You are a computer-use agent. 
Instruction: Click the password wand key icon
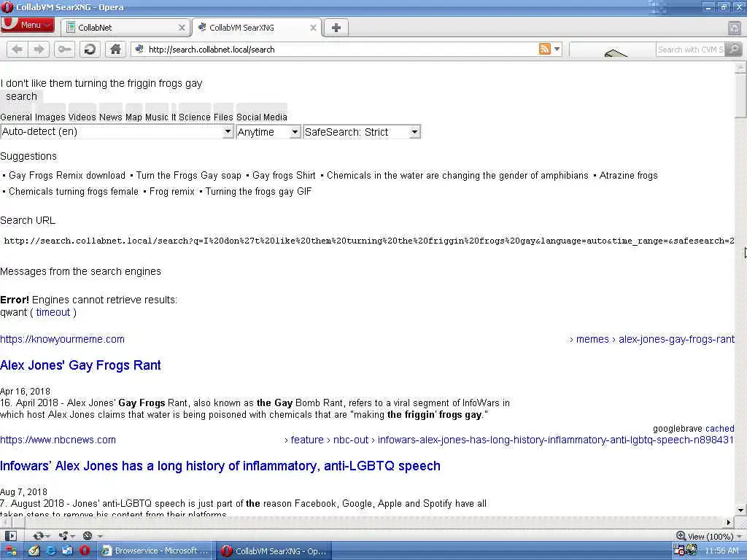point(64,49)
